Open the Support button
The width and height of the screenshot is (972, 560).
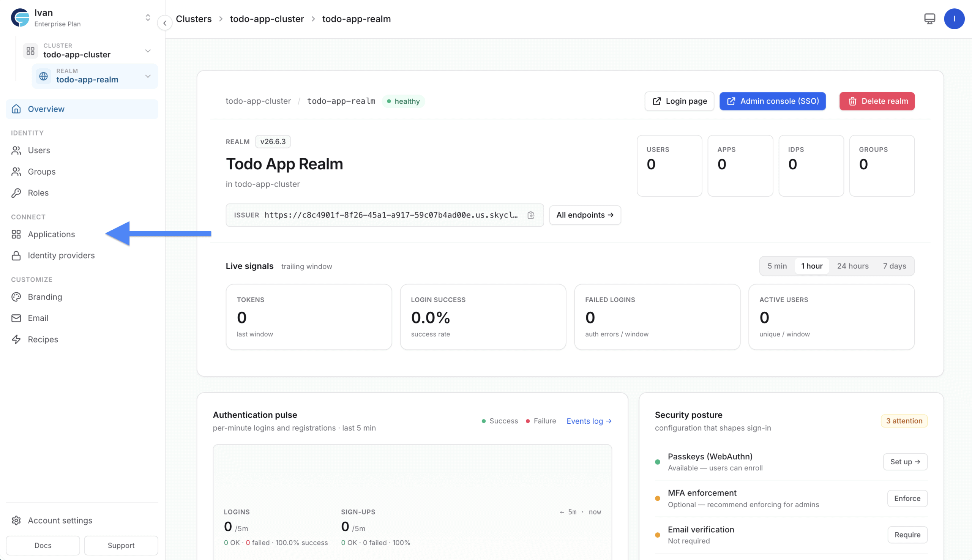121,546
